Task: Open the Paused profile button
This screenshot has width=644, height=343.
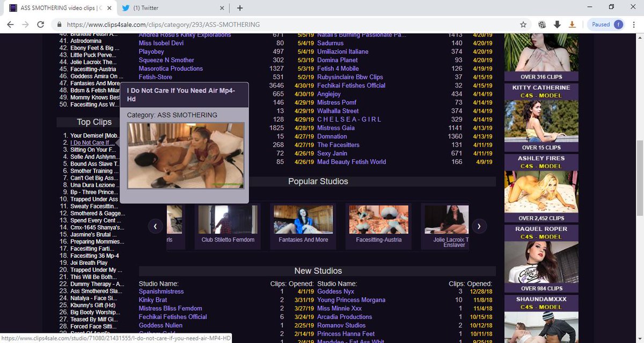Action: tap(607, 25)
